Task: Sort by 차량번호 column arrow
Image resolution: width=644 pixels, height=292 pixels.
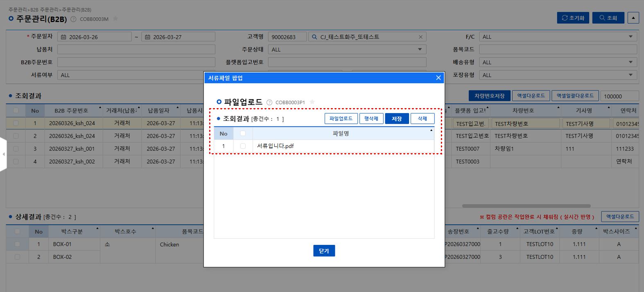Action: click(558, 108)
